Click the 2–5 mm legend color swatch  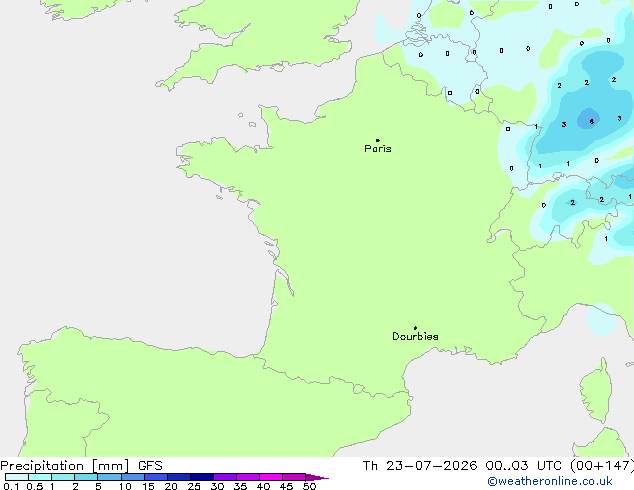[x=86, y=477]
